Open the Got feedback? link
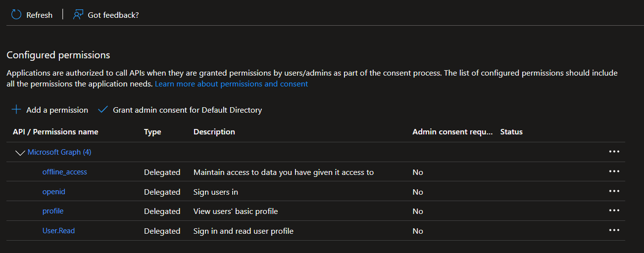 113,15
